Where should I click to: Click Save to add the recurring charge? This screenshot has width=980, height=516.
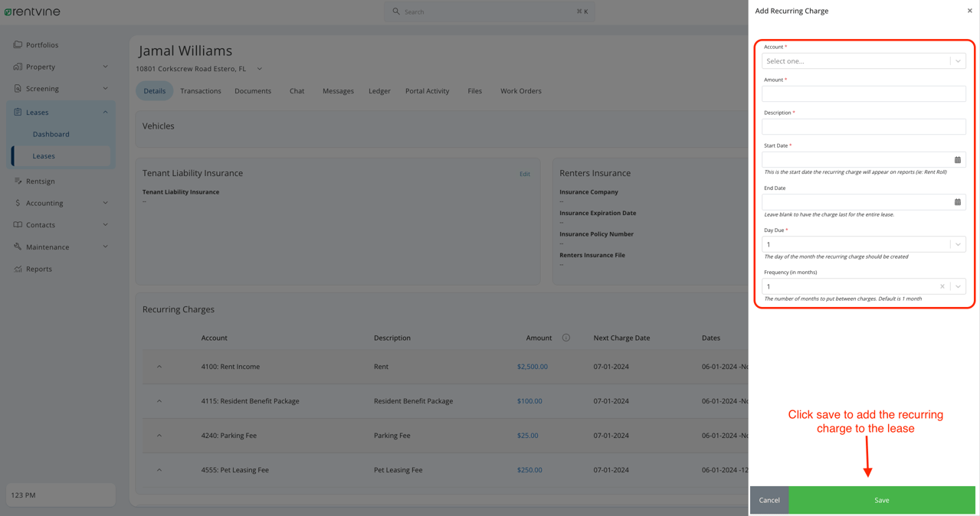880,499
